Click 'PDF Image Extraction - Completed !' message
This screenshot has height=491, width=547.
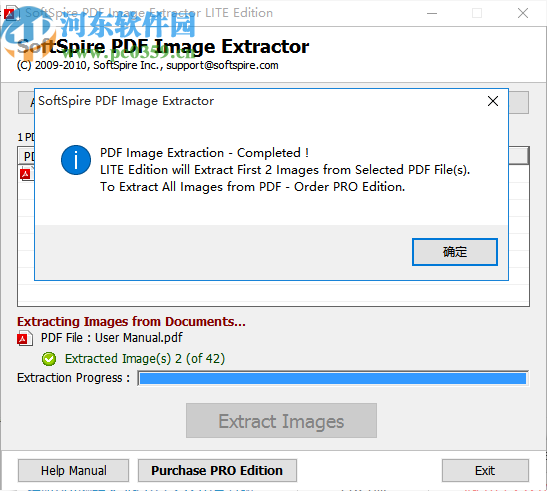tap(204, 153)
